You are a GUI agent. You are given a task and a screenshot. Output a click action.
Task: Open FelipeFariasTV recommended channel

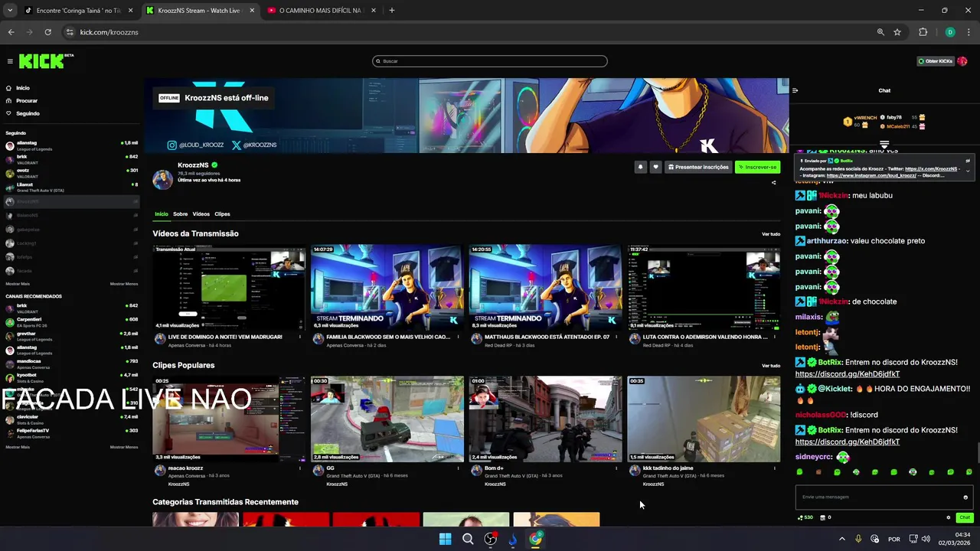click(71, 433)
